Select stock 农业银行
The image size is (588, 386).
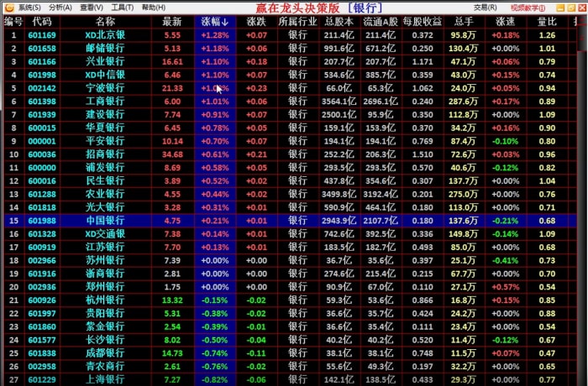[x=105, y=194]
